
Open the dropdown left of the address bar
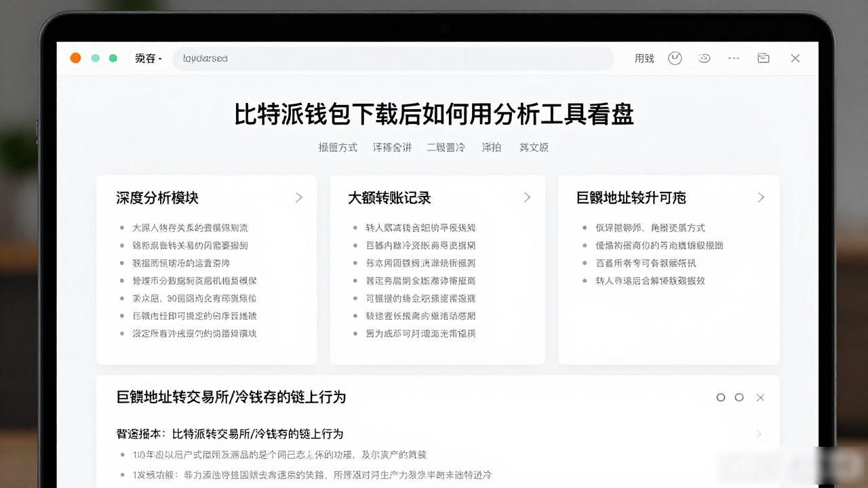(148, 58)
